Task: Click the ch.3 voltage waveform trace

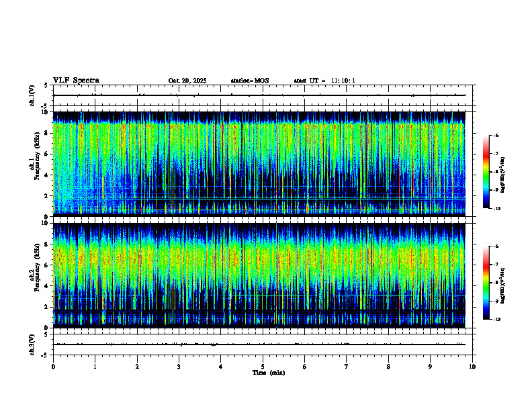Action: coord(259,345)
